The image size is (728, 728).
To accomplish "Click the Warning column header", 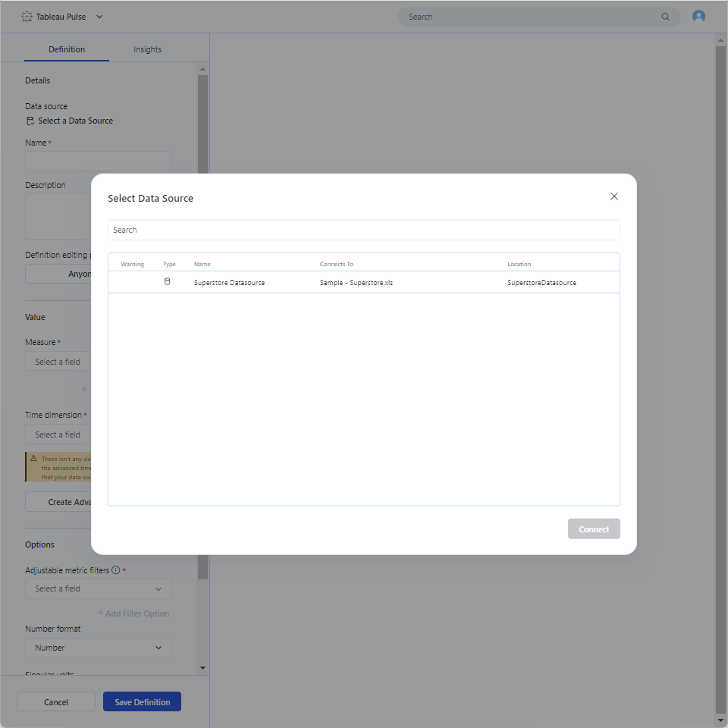I will pyautogui.click(x=132, y=264).
